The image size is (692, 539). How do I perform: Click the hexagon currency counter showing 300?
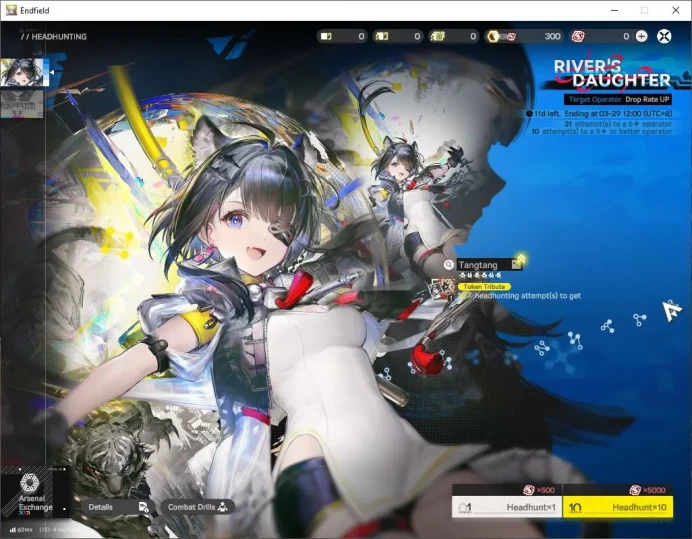[x=524, y=36]
